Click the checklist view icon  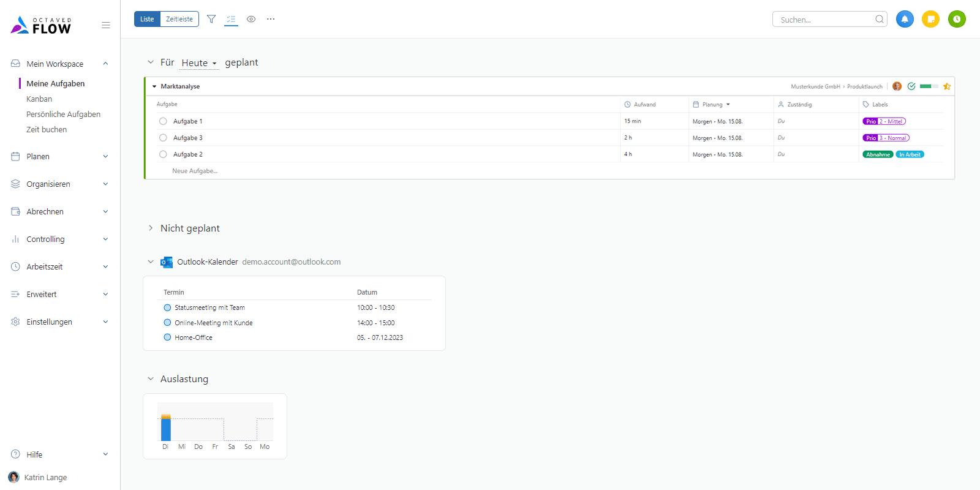pos(231,19)
